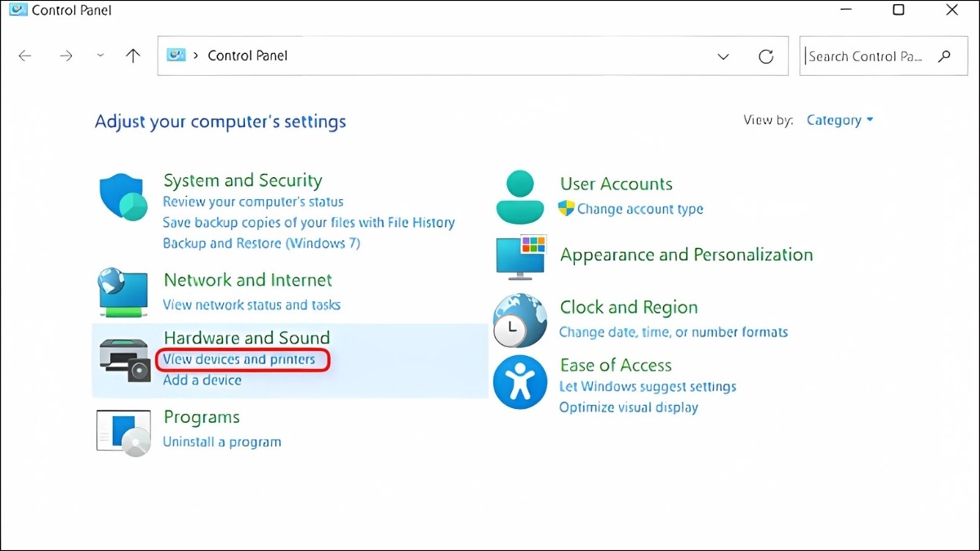
Task: Maximize the Control Panel window
Action: tap(898, 10)
